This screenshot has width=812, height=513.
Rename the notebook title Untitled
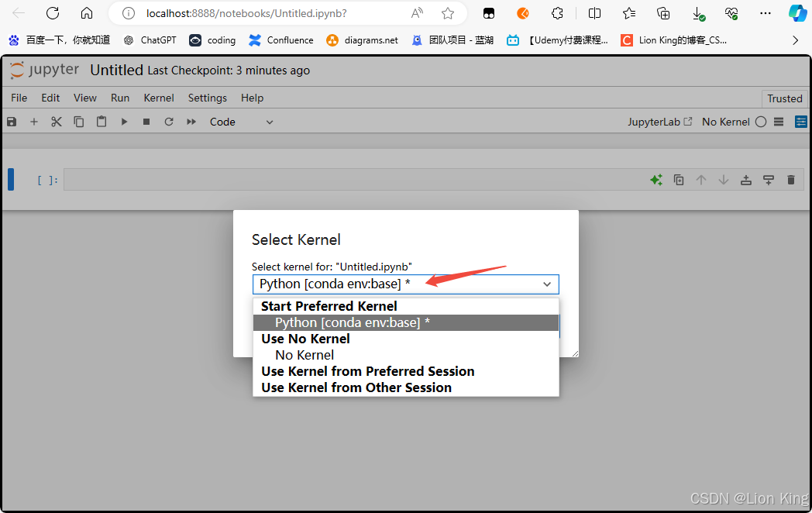tap(116, 70)
